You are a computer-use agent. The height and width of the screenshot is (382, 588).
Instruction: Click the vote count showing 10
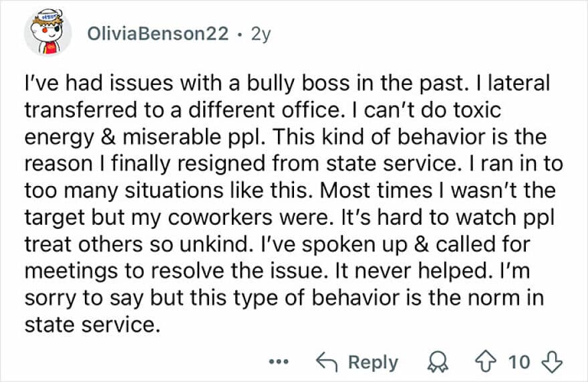click(519, 363)
